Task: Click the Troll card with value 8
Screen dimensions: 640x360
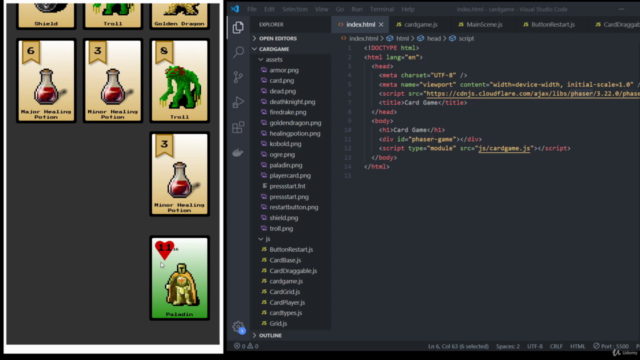Action: [180, 81]
